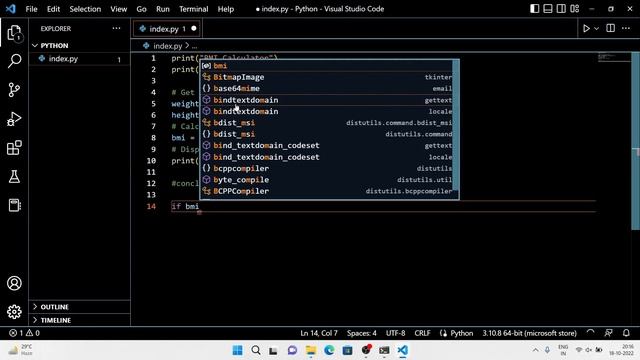This screenshot has height=360, width=640.
Task: Open Explorer views and more actions ellipsis
Action: click(116, 28)
